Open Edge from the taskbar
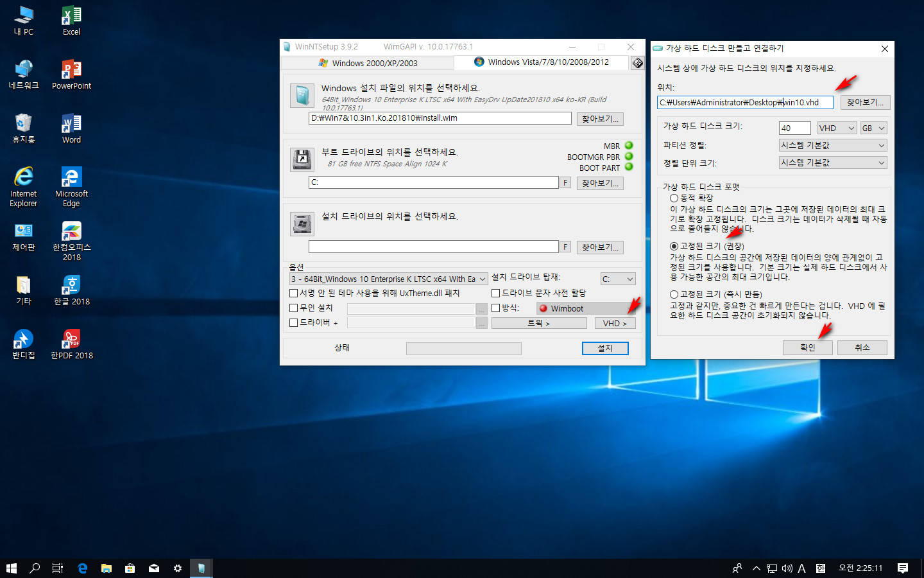This screenshot has height=578, width=924. tap(82, 568)
